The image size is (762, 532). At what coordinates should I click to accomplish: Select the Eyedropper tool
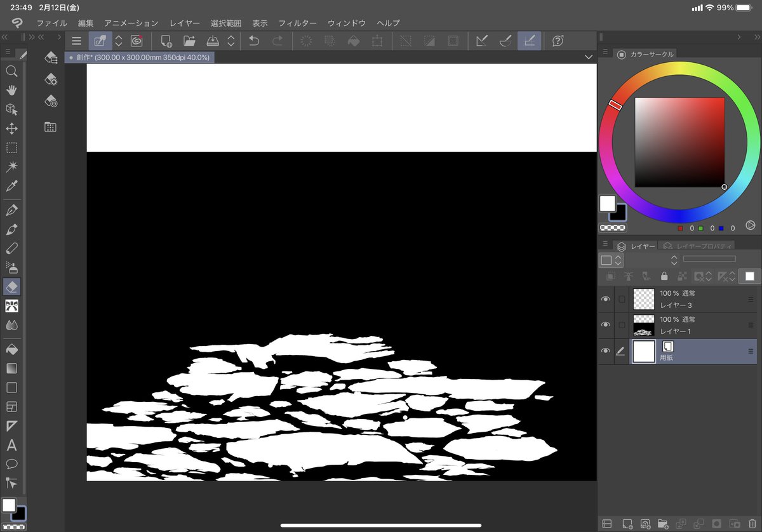click(x=11, y=185)
